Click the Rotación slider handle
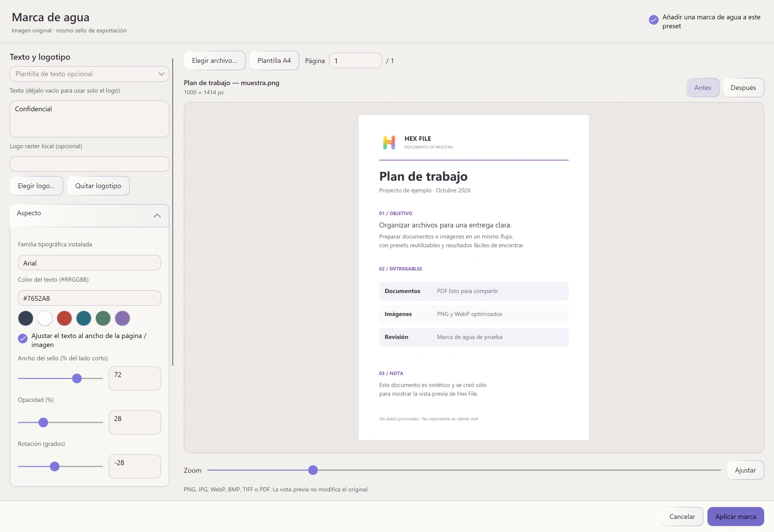 [x=55, y=466]
